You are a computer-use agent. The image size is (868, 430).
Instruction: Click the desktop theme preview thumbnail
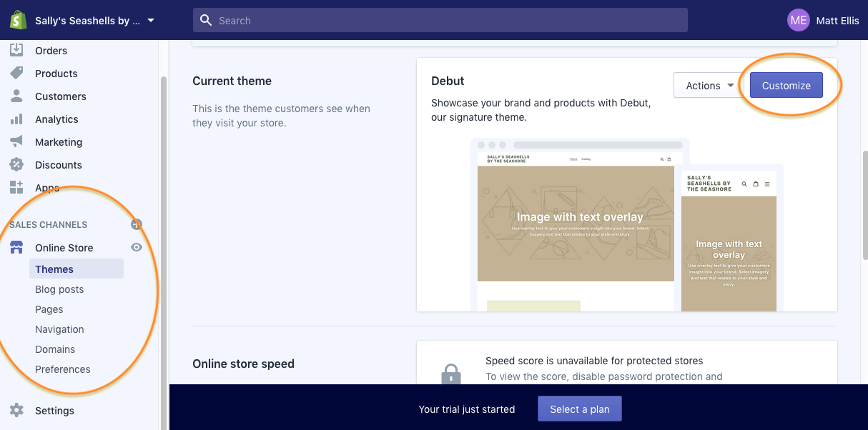coord(576,225)
